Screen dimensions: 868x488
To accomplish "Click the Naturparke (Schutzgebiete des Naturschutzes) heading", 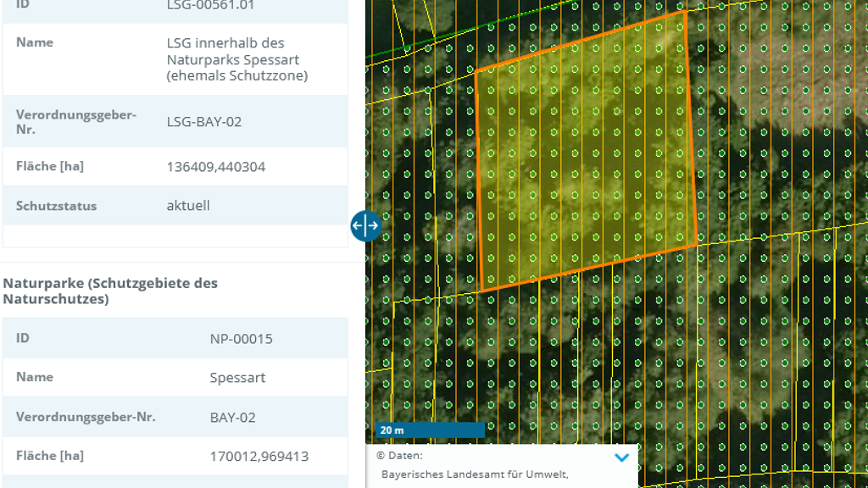I will (x=110, y=291).
